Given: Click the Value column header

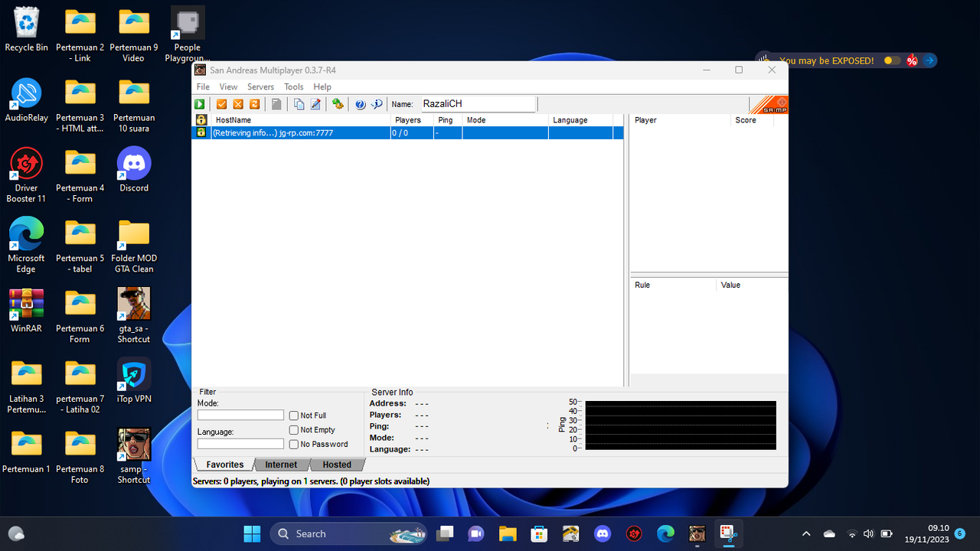Looking at the screenshot, I should pos(752,285).
